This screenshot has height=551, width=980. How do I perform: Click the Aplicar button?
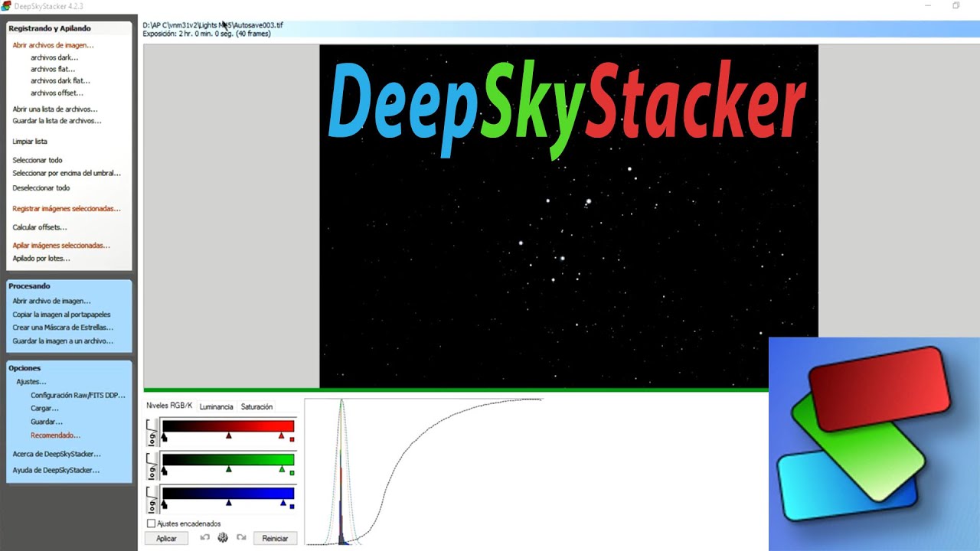(x=166, y=538)
